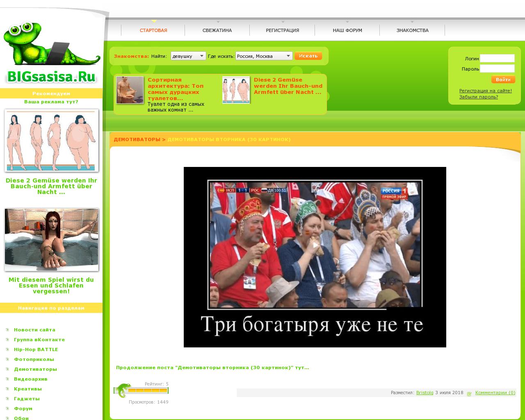Open the НАШ ФОРУМ tab

[347, 30]
